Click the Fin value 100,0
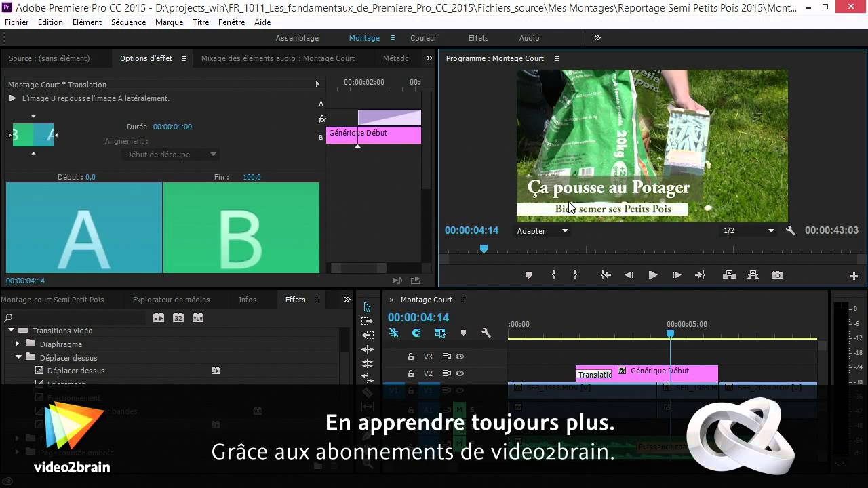The height and width of the screenshot is (488, 868). click(x=252, y=177)
